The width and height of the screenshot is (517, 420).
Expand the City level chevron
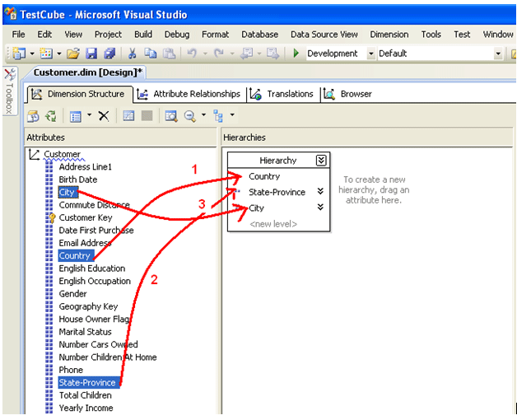320,208
